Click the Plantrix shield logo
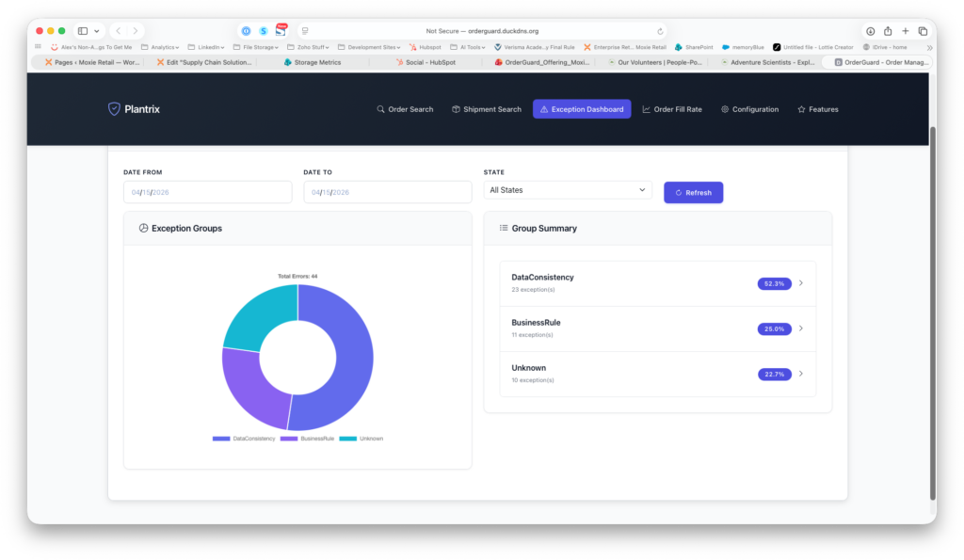 (x=114, y=109)
